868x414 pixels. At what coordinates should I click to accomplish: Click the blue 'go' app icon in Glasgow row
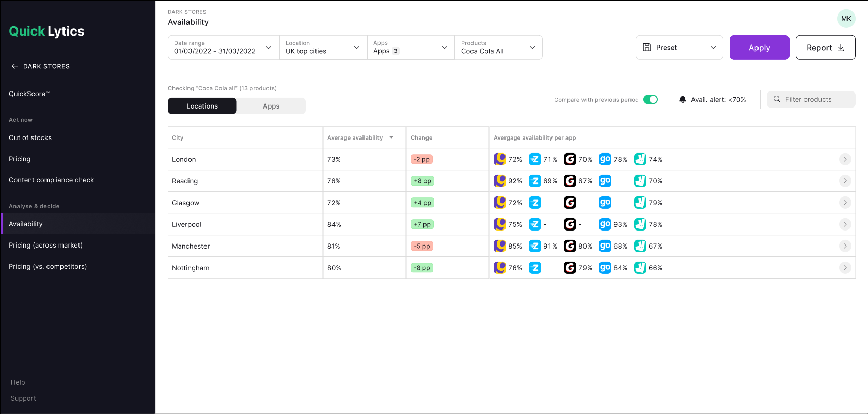[605, 203]
